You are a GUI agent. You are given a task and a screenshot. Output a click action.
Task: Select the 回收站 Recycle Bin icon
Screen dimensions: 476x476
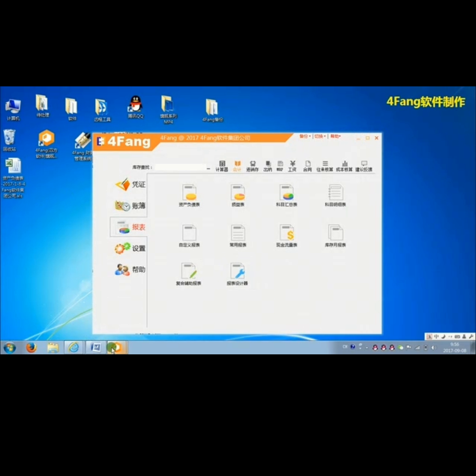[9, 140]
